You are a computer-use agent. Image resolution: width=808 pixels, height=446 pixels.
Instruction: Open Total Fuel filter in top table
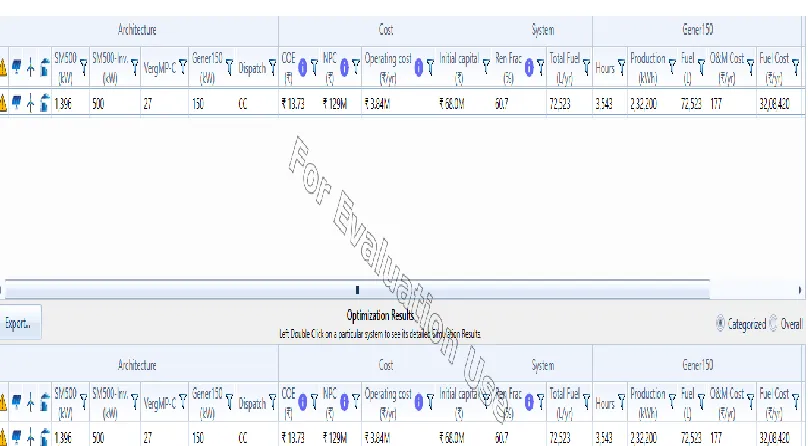pyautogui.click(x=586, y=67)
